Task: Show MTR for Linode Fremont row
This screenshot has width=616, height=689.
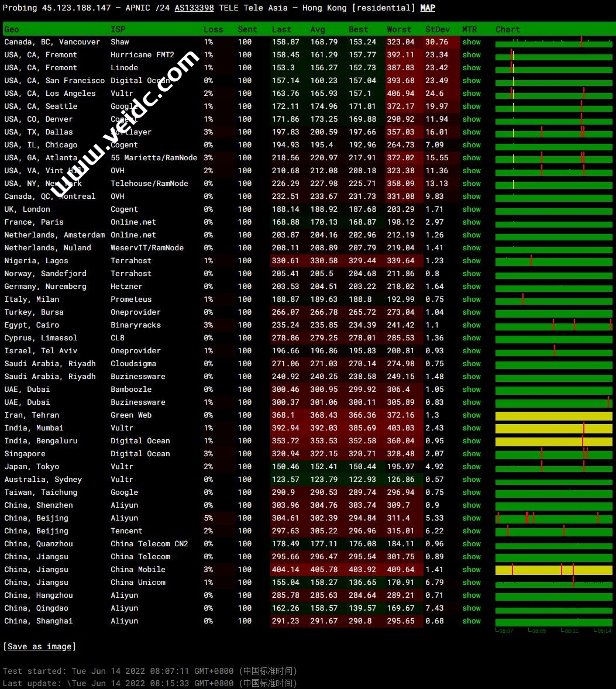Action: (472, 68)
